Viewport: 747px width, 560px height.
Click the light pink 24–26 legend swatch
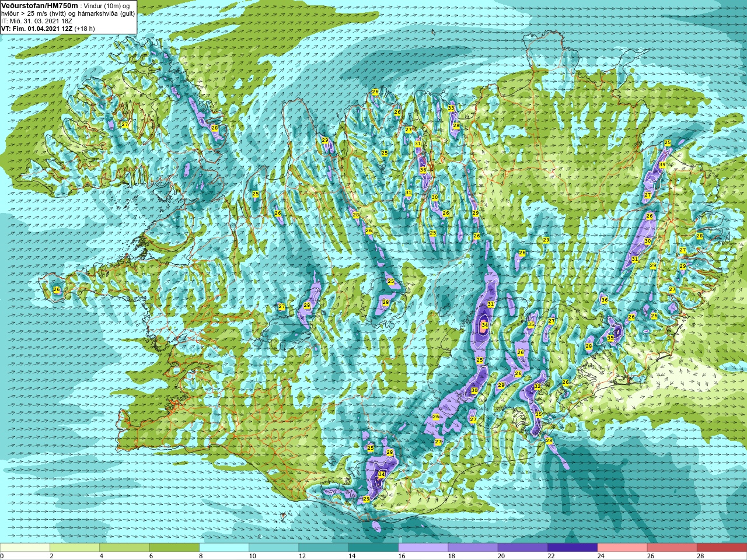click(x=623, y=548)
